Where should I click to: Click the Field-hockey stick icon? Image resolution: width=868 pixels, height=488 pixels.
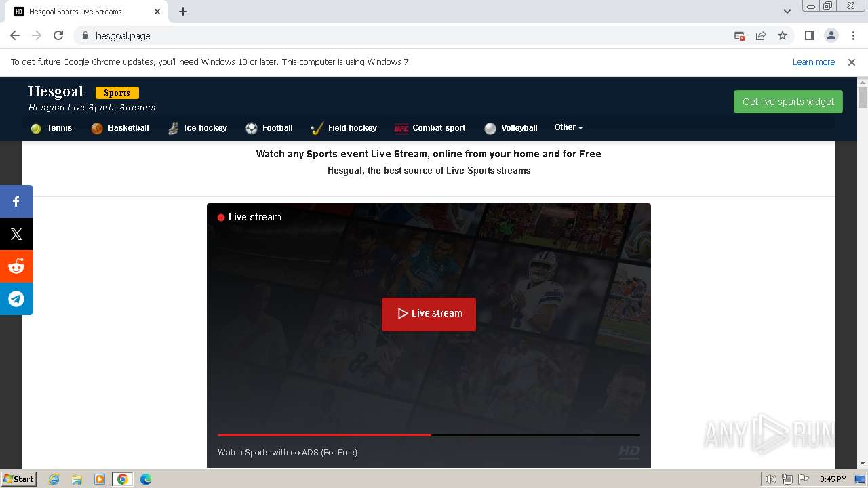pos(317,128)
